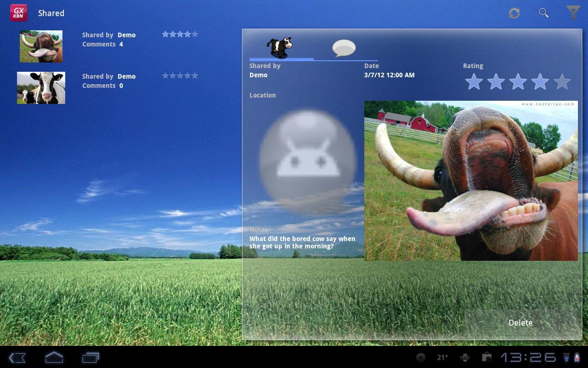The width and height of the screenshot is (588, 368).
Task: Open the filter funnel icon
Action: 573,13
